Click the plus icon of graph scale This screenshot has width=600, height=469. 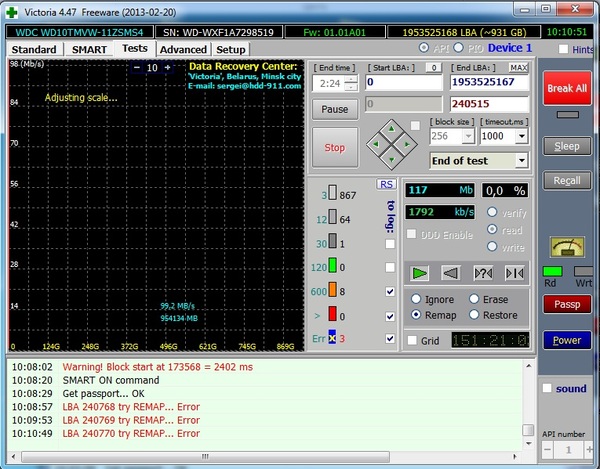pyautogui.click(x=167, y=67)
